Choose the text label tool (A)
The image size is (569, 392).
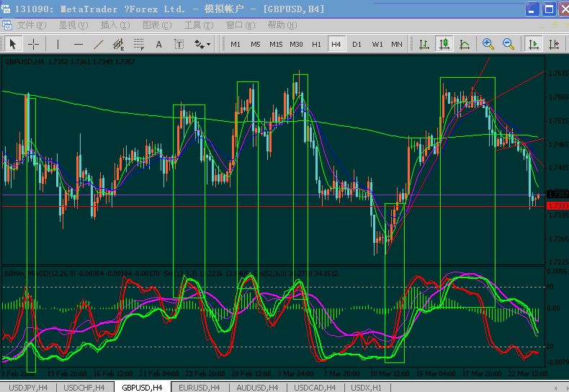pyautogui.click(x=158, y=44)
